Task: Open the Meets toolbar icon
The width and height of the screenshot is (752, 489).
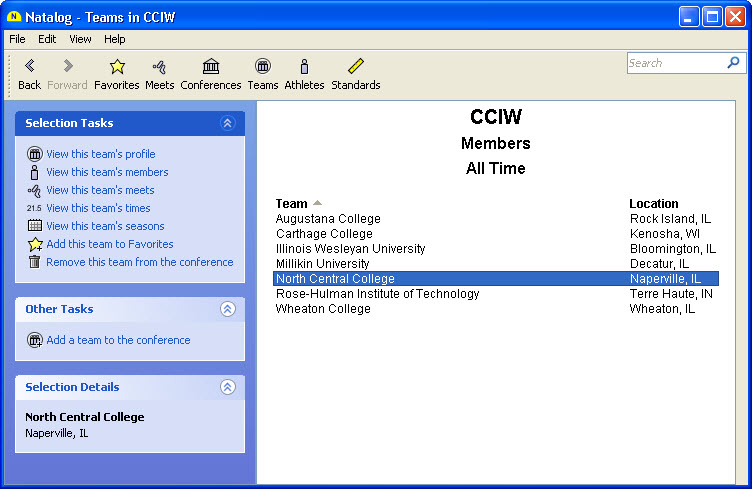Action: 160,67
